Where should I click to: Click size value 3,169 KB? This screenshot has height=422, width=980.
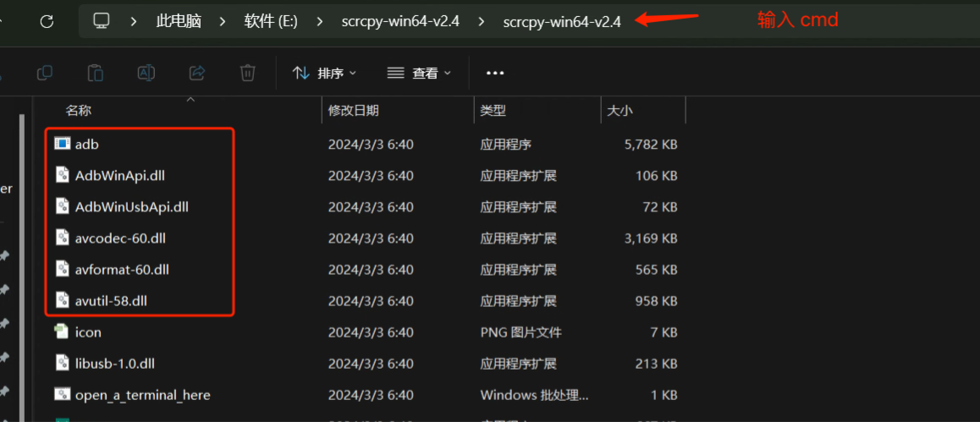point(651,238)
